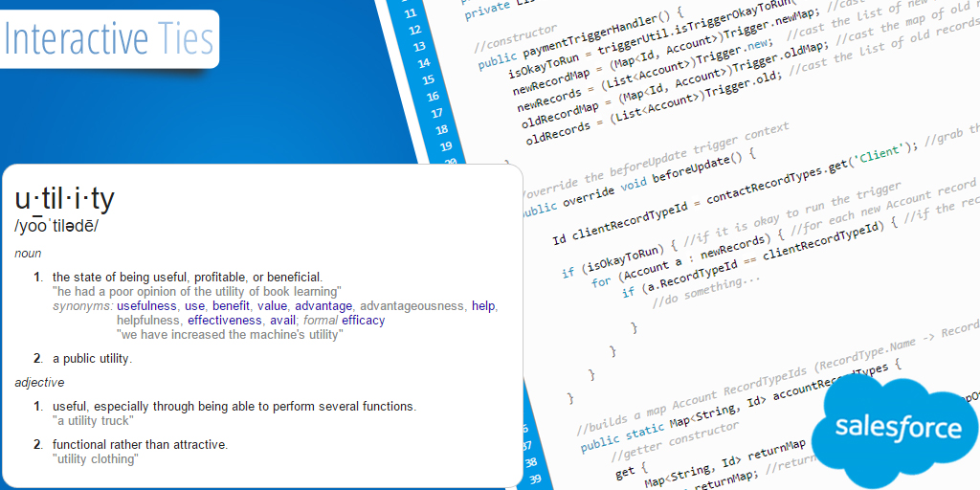Click the 'efficacy' formal synonym link

pos(364,321)
